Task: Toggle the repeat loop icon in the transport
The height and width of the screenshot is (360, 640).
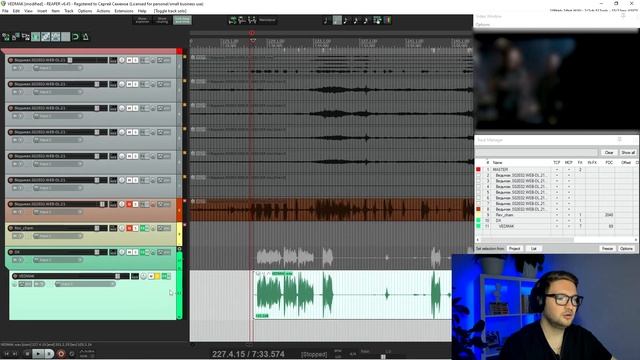Action: tap(72, 354)
